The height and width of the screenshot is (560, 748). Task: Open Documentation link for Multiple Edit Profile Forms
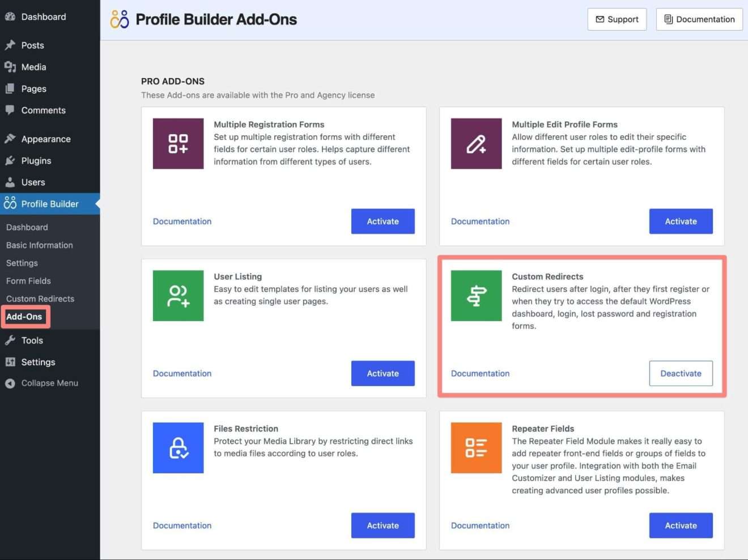tap(480, 221)
